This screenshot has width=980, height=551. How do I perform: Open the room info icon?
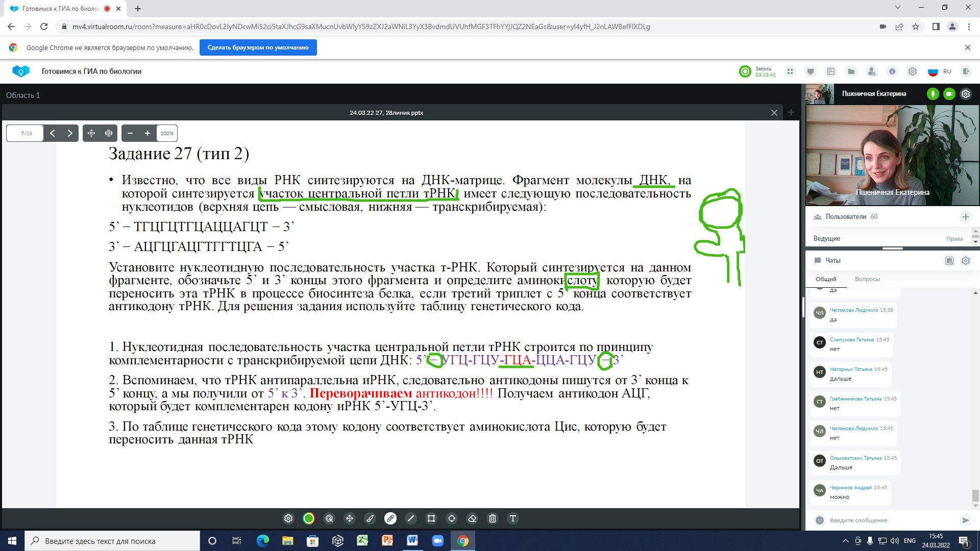click(x=892, y=71)
